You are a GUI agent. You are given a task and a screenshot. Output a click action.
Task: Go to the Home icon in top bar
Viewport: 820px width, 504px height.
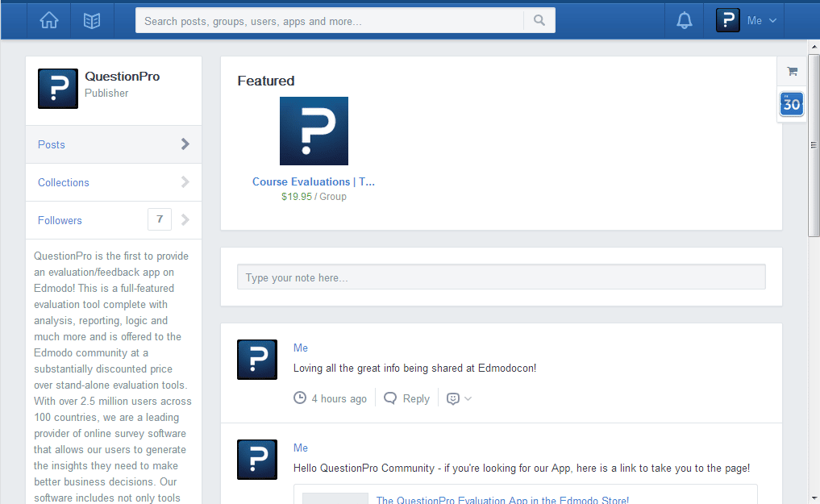pos(49,21)
